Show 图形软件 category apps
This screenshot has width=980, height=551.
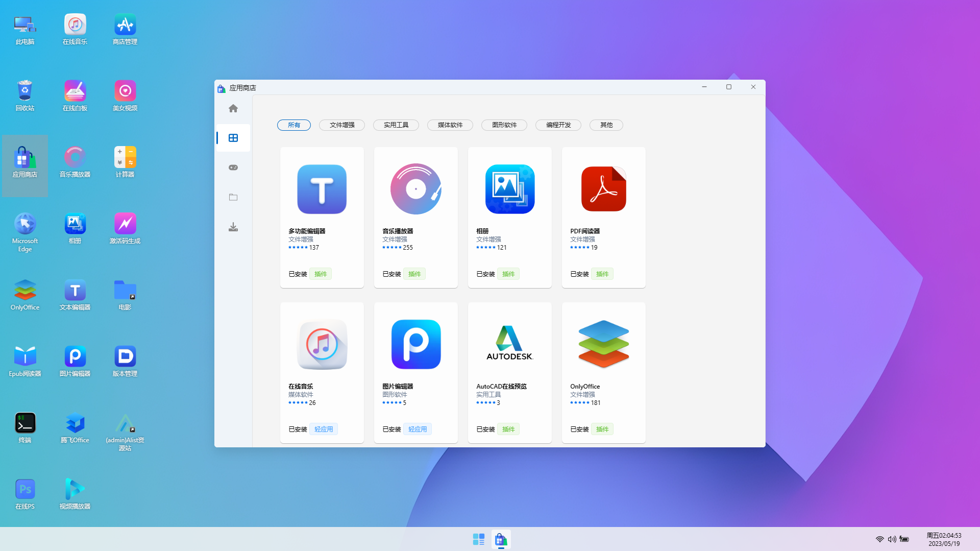(x=504, y=125)
